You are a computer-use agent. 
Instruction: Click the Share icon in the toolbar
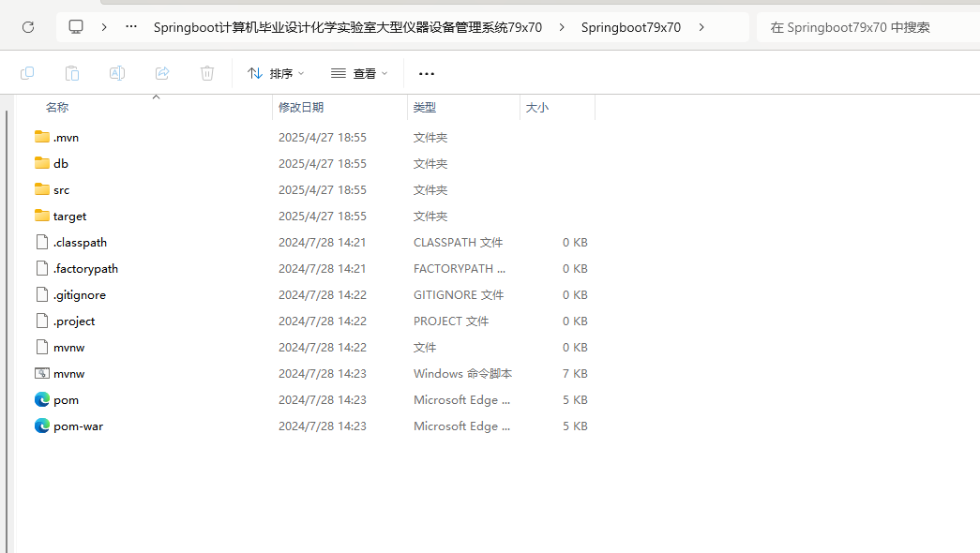[x=161, y=73]
